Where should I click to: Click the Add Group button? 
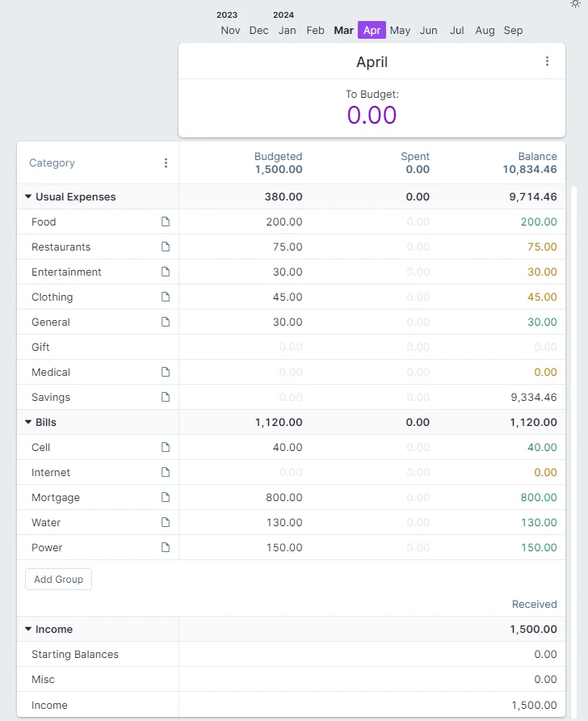point(58,580)
